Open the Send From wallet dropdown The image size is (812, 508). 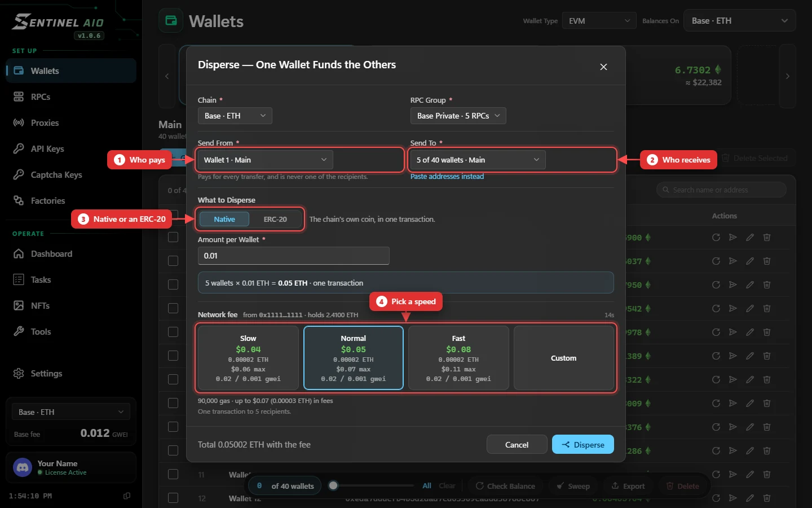point(266,160)
